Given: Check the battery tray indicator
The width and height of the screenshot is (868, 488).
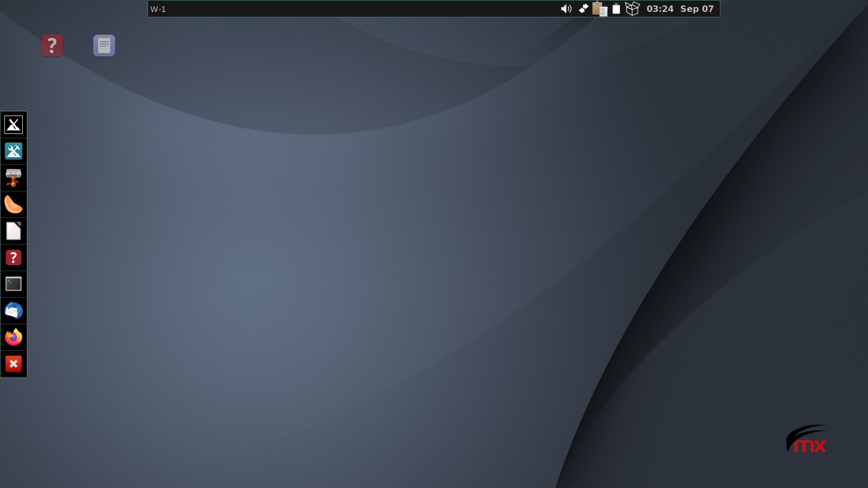Looking at the screenshot, I should coord(616,9).
